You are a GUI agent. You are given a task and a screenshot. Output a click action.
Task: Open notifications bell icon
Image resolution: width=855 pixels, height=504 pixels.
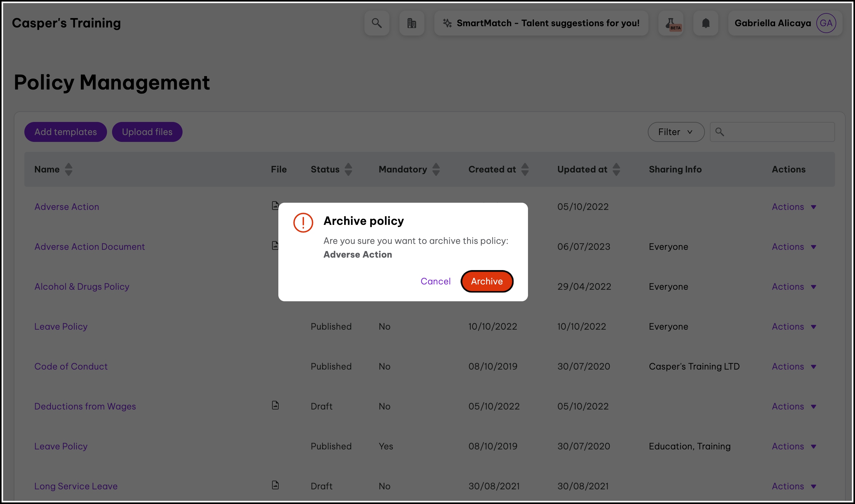pos(706,23)
